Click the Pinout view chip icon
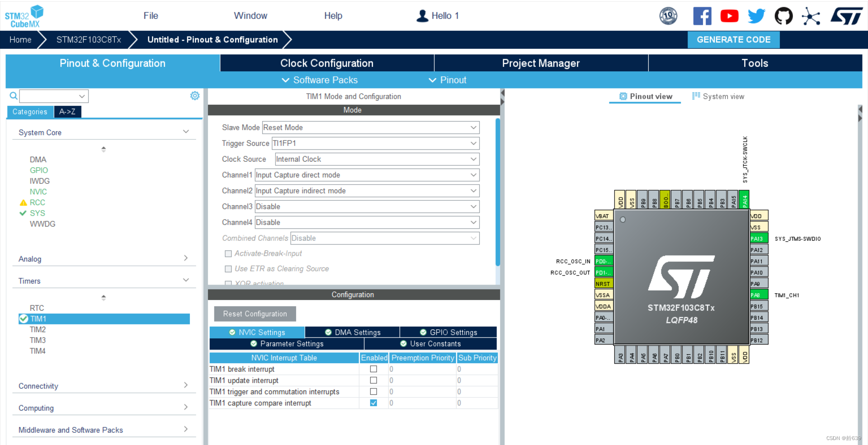 pos(623,96)
